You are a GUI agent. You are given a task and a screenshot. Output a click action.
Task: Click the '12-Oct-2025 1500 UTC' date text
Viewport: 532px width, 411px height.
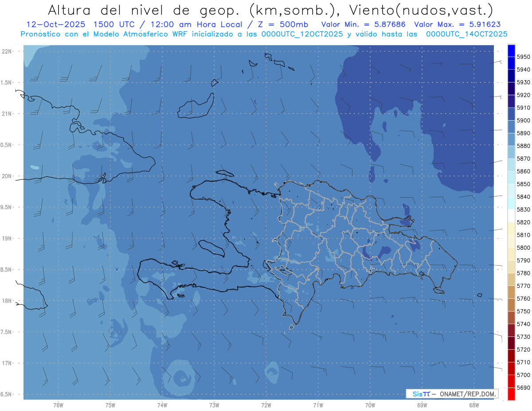(80, 24)
